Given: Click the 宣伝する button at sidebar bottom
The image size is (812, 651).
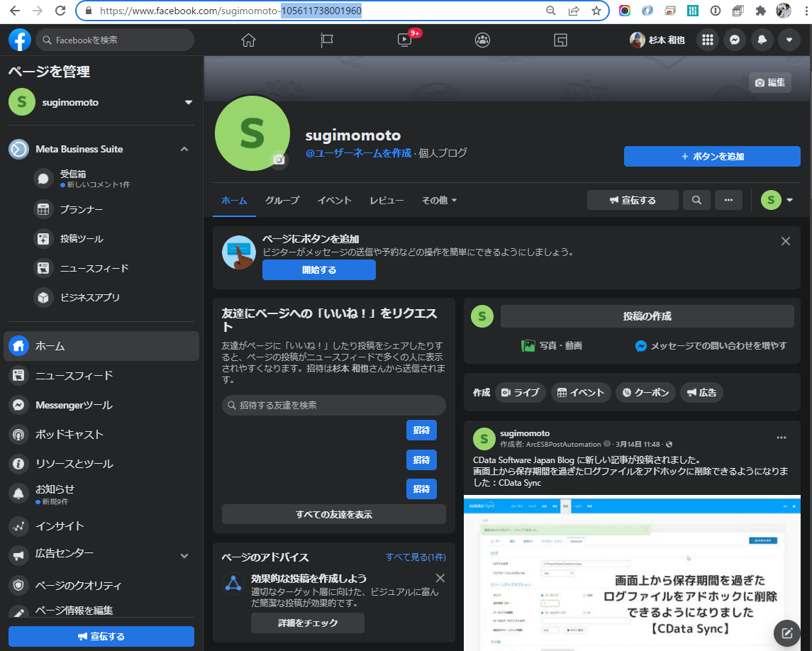Looking at the screenshot, I should click(101, 637).
